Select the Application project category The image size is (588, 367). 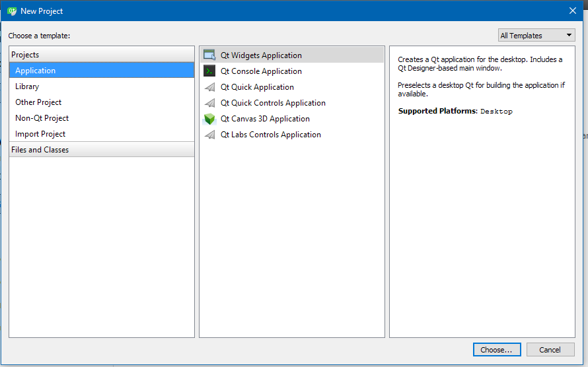click(102, 71)
